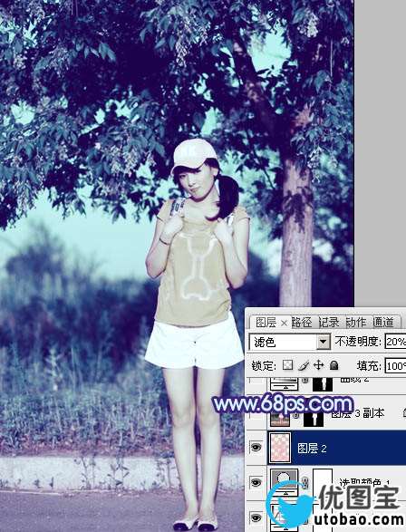The height and width of the screenshot is (532, 406).
Task: Click the 填充 fill value field
Action: pyautogui.click(x=395, y=366)
